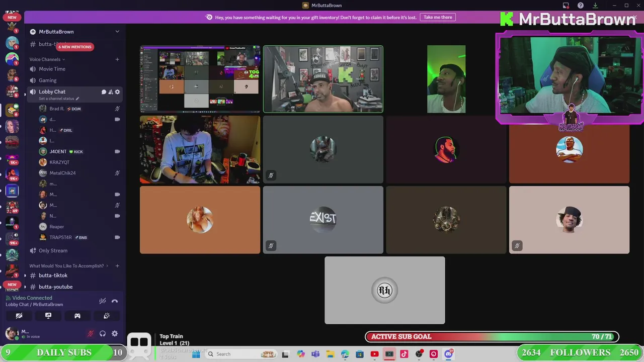Open the Only Stream stage channel
Viewport: 644px width, 362px height.
pyautogui.click(x=74, y=250)
